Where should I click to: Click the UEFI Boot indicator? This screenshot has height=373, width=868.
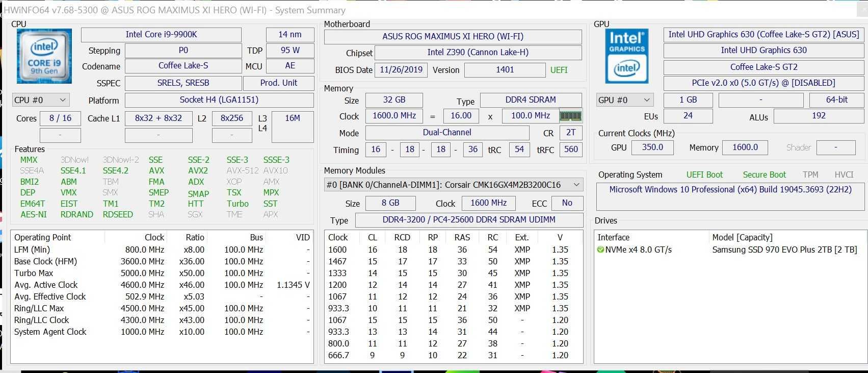click(x=704, y=175)
